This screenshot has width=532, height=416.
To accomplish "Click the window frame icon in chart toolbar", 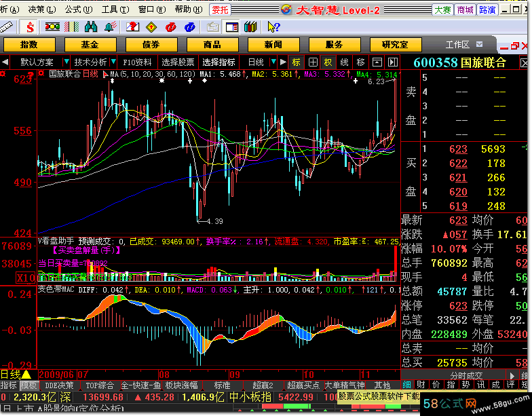I will pos(377,62).
